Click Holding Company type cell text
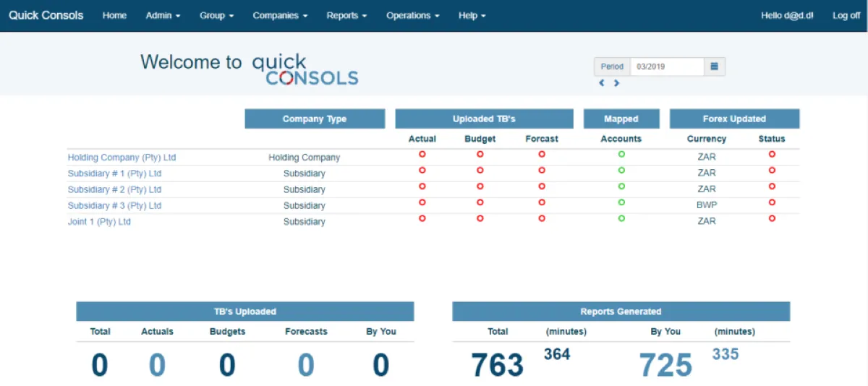 pyautogui.click(x=304, y=157)
